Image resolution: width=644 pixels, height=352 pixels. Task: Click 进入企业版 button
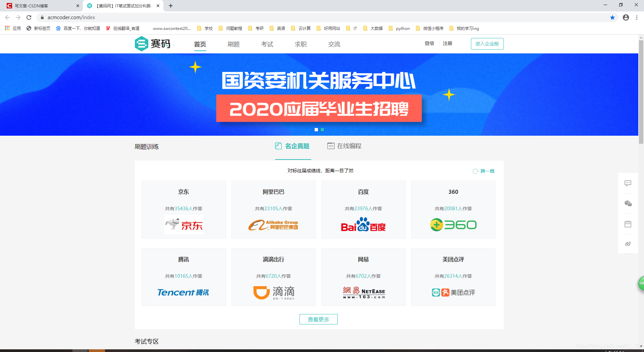487,44
